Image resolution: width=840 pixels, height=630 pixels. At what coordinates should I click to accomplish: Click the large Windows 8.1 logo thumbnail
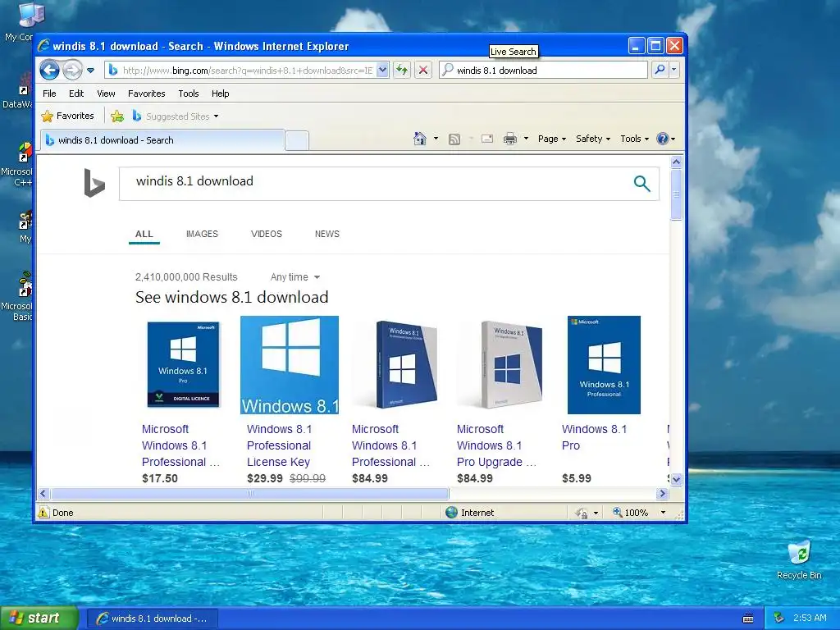(x=290, y=365)
